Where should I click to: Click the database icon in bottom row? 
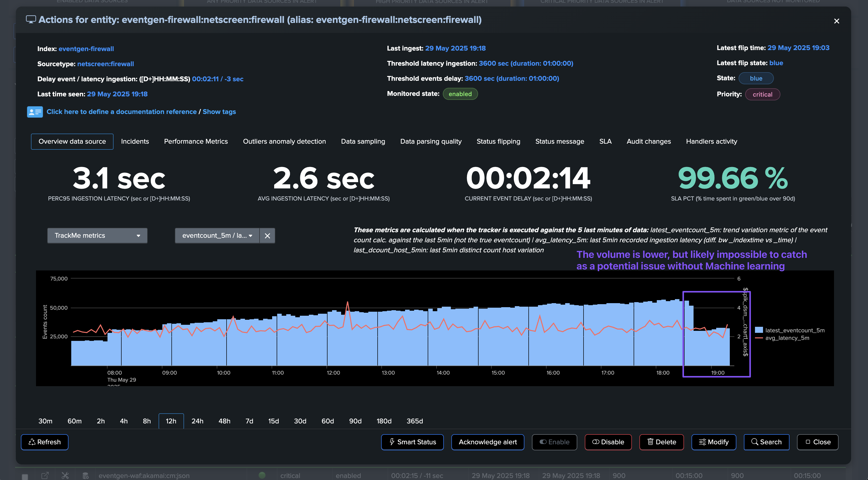tap(86, 475)
